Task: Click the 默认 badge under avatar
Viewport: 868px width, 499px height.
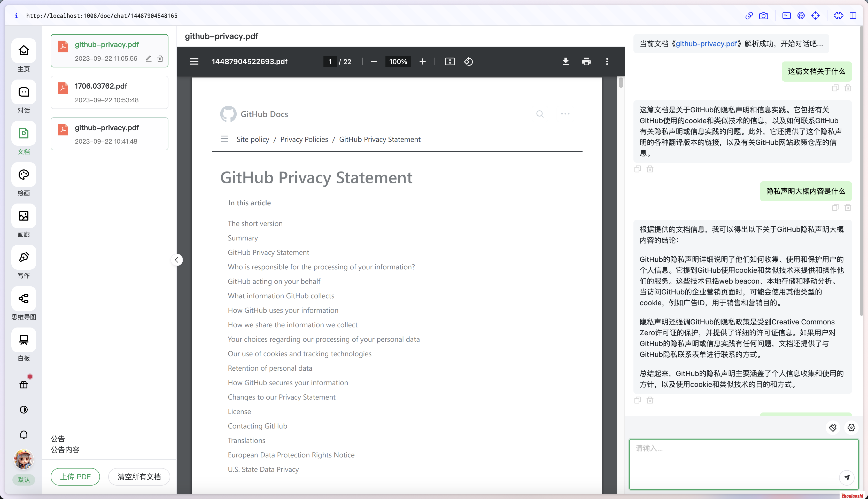Action: tap(24, 479)
